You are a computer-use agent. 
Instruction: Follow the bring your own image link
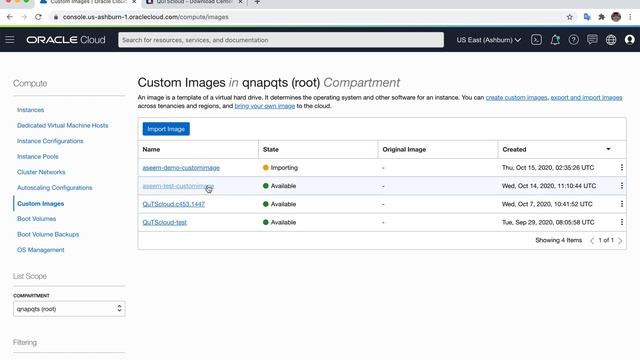(x=264, y=106)
